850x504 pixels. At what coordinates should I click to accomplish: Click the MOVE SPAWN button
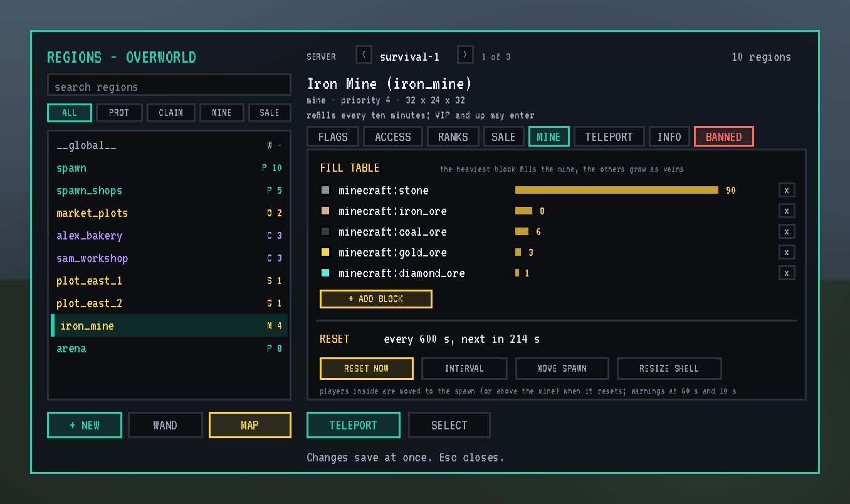[562, 369]
